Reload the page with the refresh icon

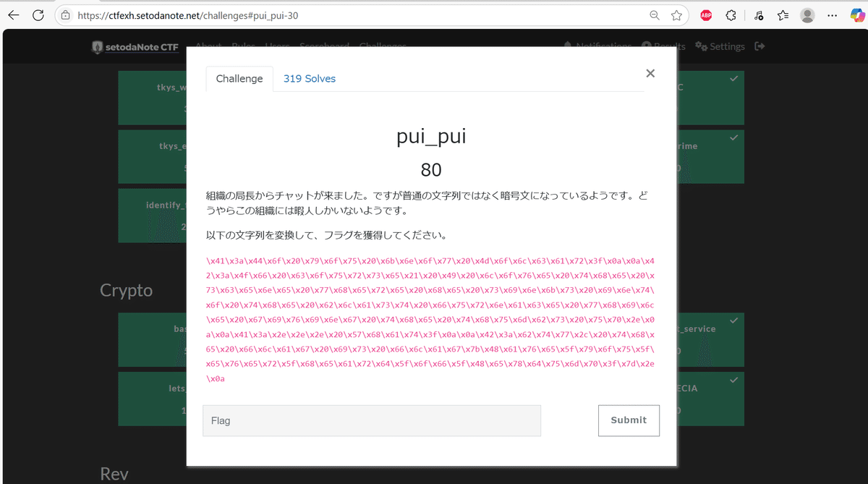point(38,15)
